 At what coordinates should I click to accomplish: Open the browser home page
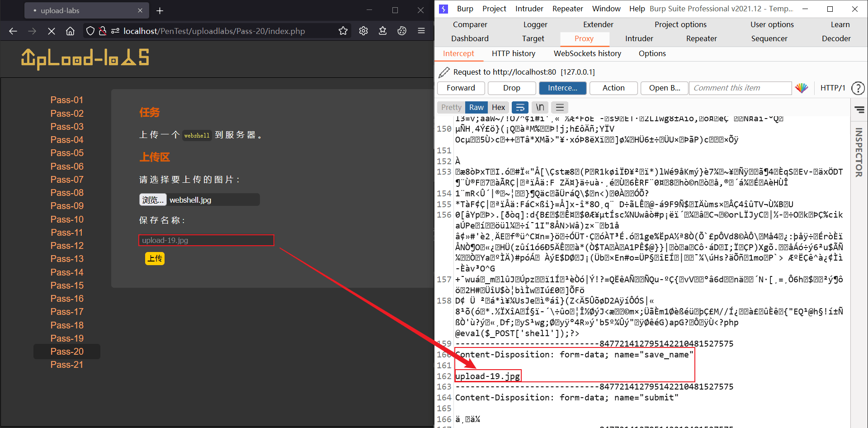click(x=70, y=31)
